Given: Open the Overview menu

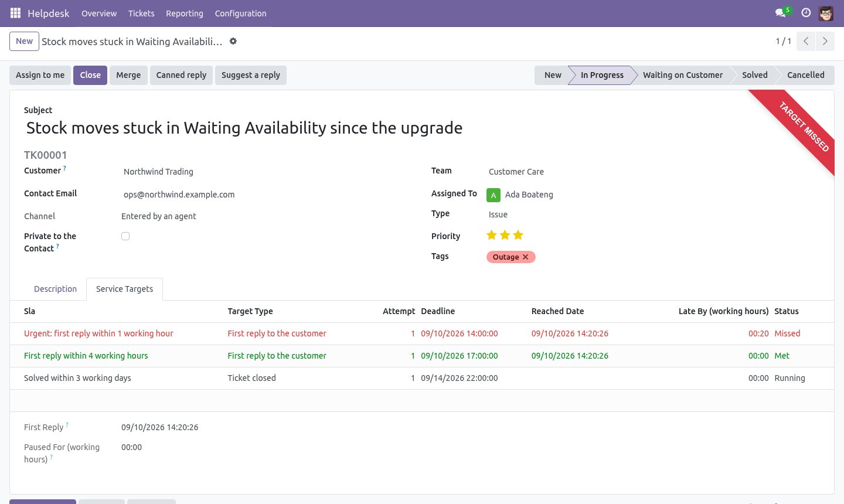Looking at the screenshot, I should click(x=99, y=13).
